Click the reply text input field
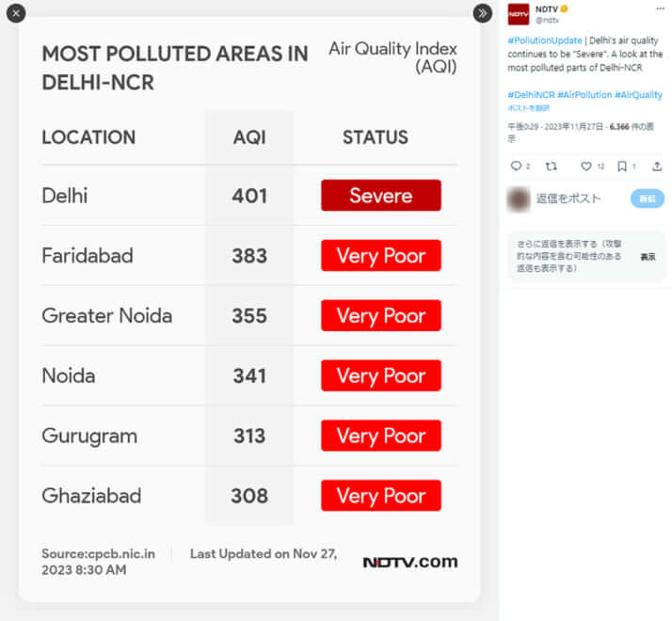 (581, 199)
